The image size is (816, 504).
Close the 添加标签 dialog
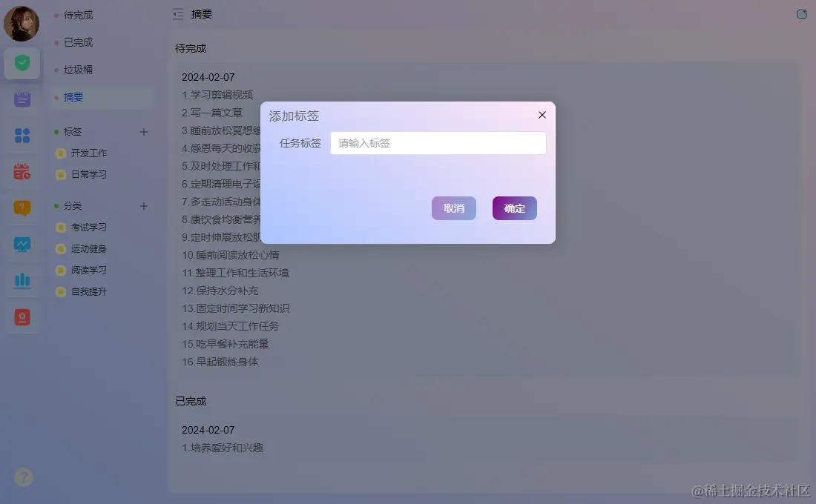click(542, 115)
